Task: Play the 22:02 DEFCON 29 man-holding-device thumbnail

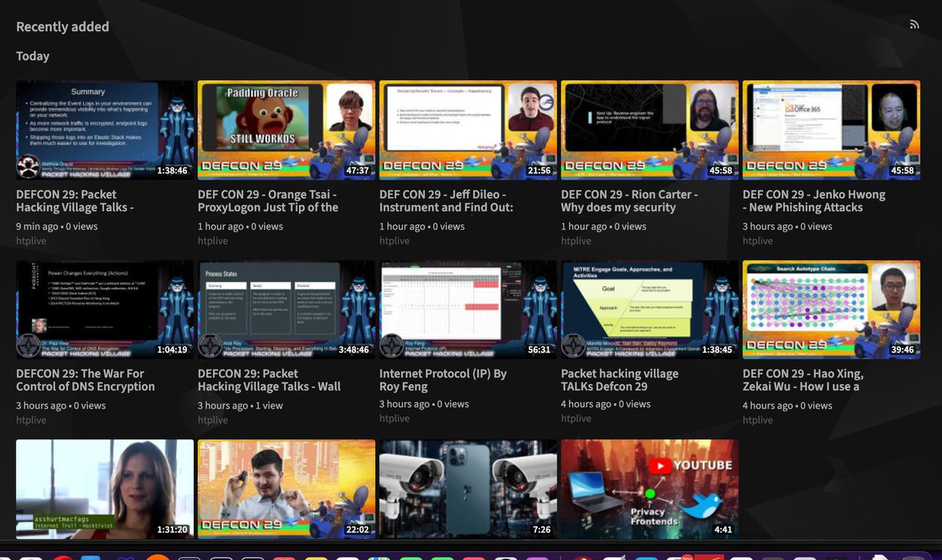Action: pos(287,489)
